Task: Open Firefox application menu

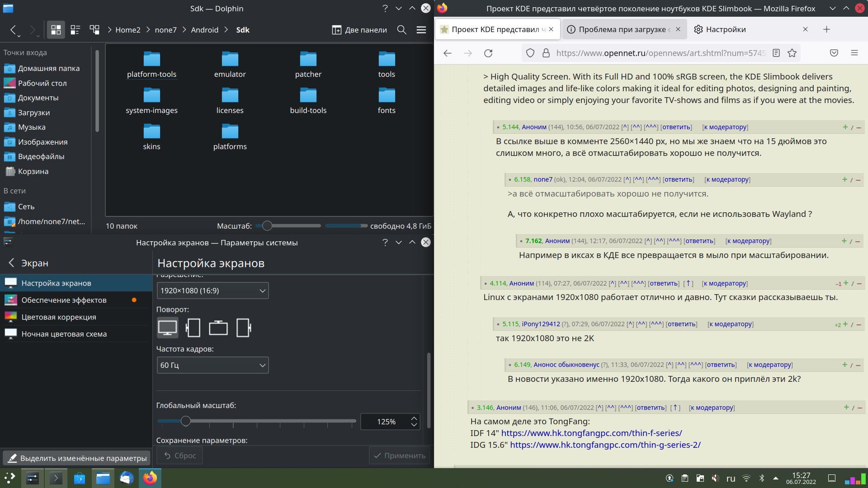Action: (x=854, y=53)
